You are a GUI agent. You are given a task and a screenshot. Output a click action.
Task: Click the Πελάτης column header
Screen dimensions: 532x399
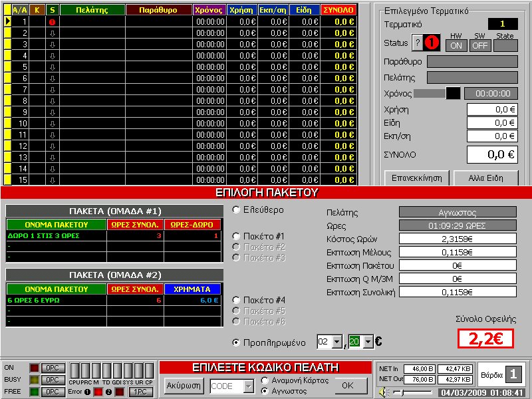pyautogui.click(x=92, y=11)
